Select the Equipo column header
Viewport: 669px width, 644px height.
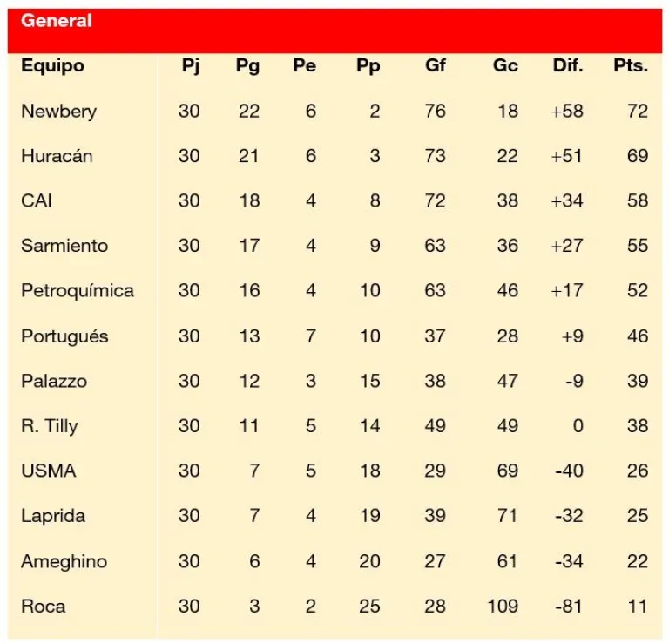52,66
